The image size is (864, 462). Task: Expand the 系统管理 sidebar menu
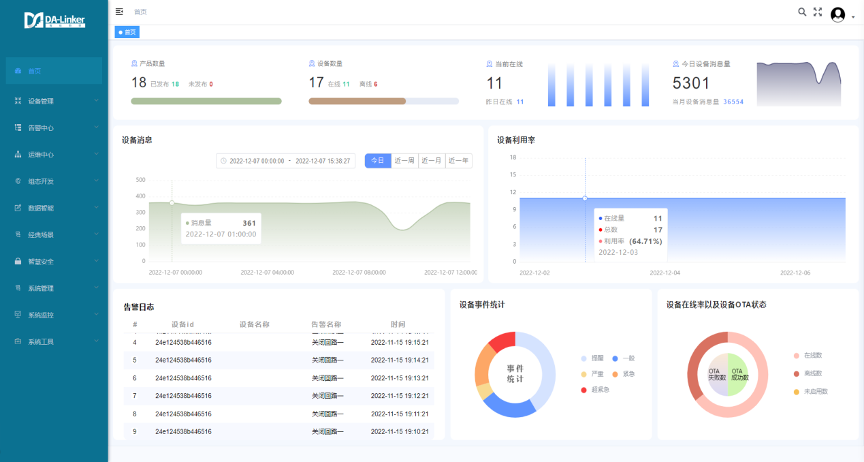[x=96, y=288]
